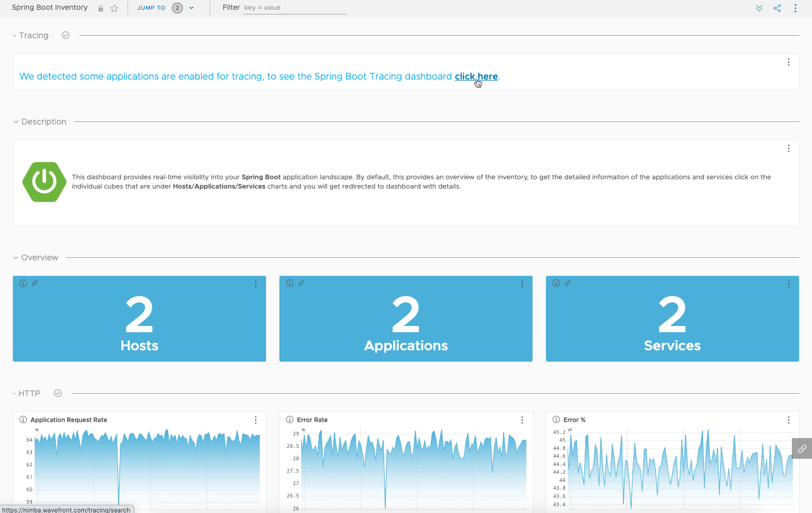
Task: Click link icon on the Services card
Action: [568, 283]
